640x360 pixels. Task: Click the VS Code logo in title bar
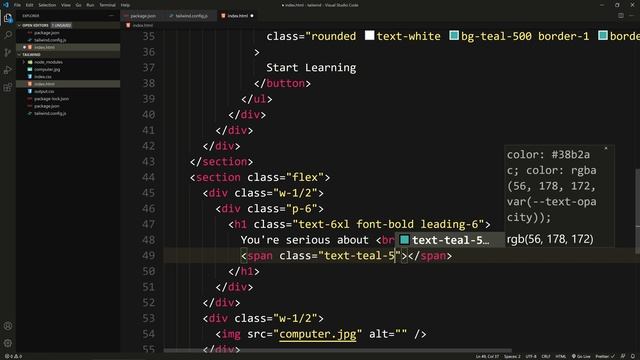[6, 5]
